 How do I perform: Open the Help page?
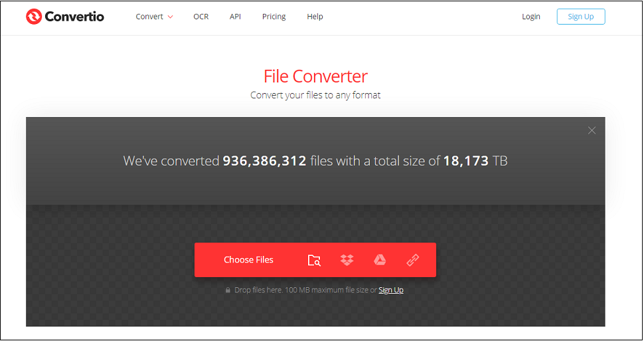coord(315,17)
